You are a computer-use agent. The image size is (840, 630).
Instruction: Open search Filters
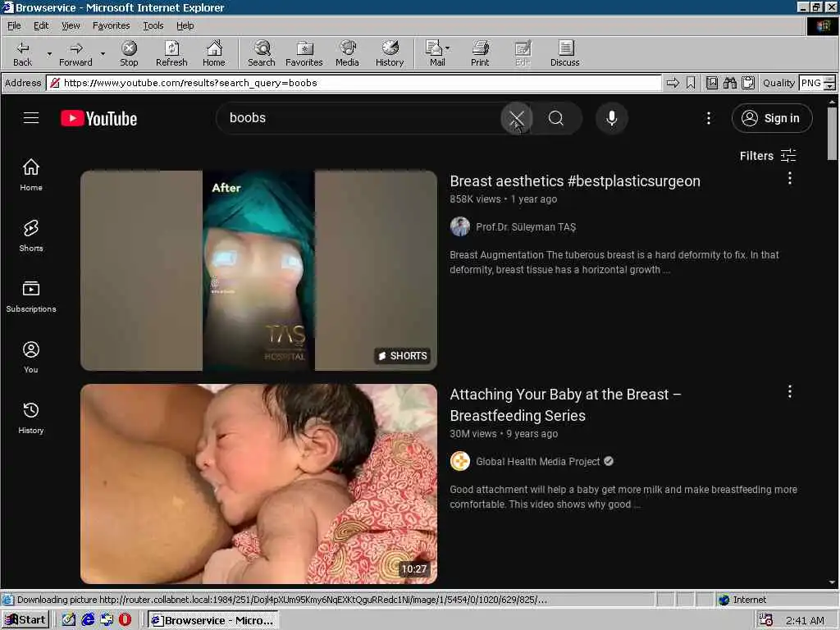tap(768, 156)
